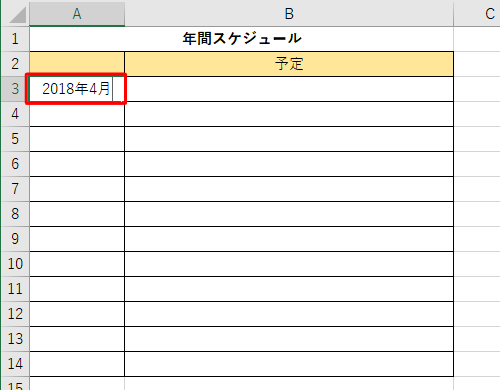Select column B header
This screenshot has height=390, width=500.
289,14
